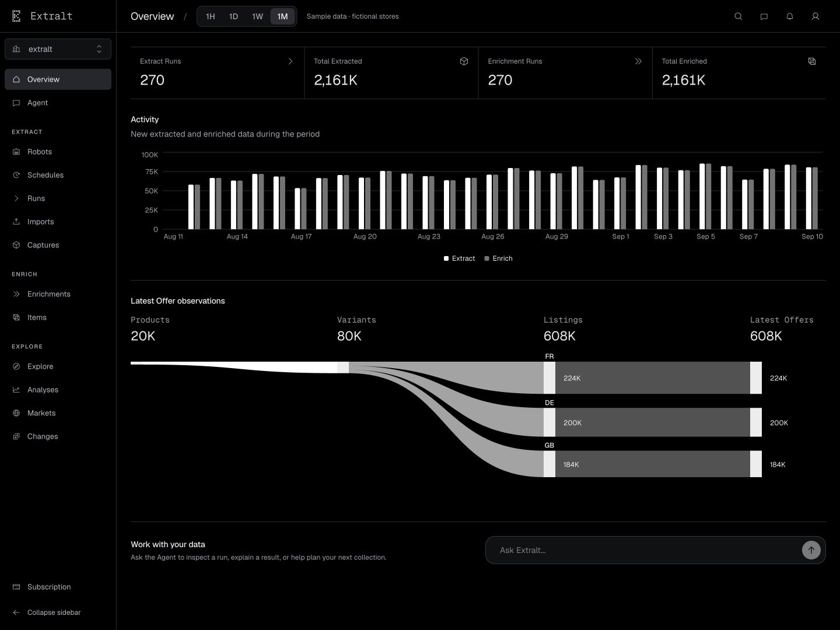Viewport: 840px width, 630px height.
Task: Open Imports in the sidebar
Action: 58,222
